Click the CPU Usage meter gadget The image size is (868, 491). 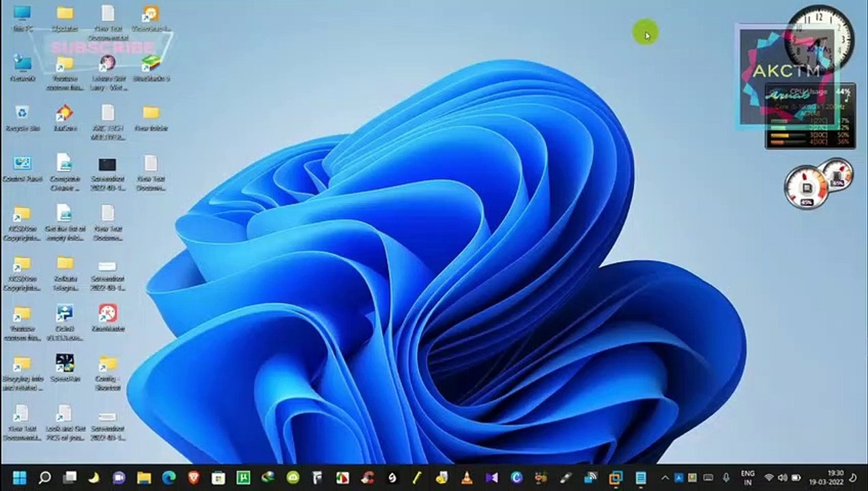810,116
